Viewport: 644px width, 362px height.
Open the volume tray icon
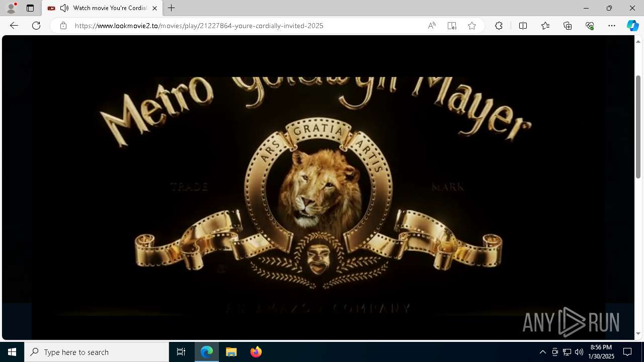tap(579, 352)
